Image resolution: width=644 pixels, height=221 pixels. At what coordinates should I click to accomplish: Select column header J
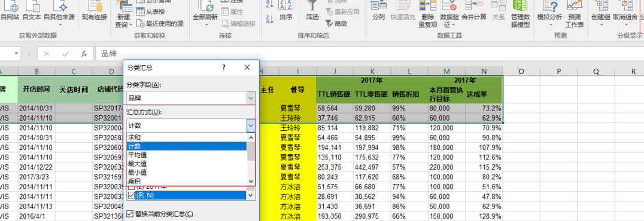click(335, 71)
